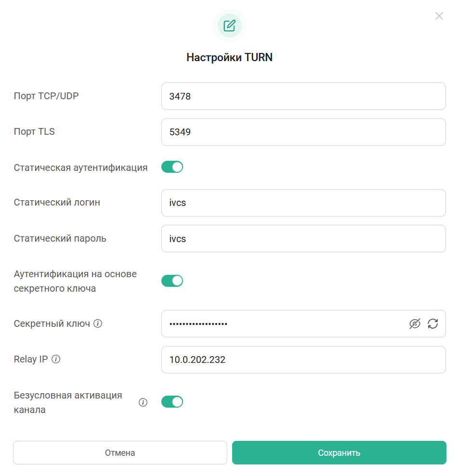Viewport: 458px width, 476px height.
Task: Select the Статический логин input
Action: coord(303,203)
